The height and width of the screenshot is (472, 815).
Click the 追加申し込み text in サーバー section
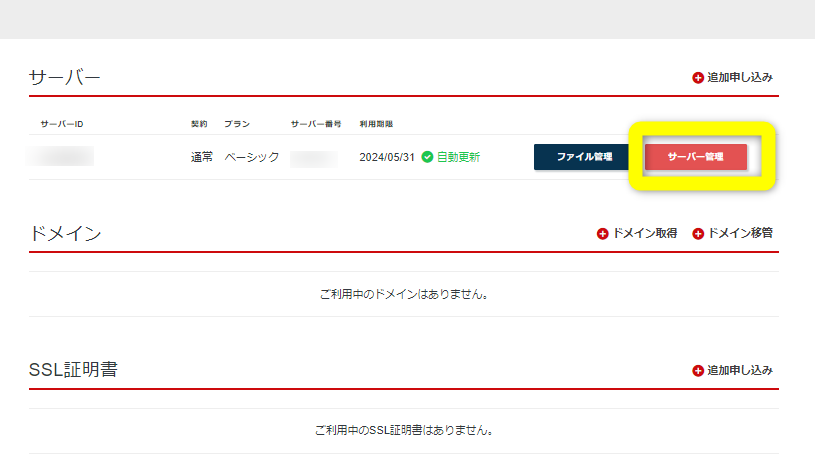tap(739, 78)
